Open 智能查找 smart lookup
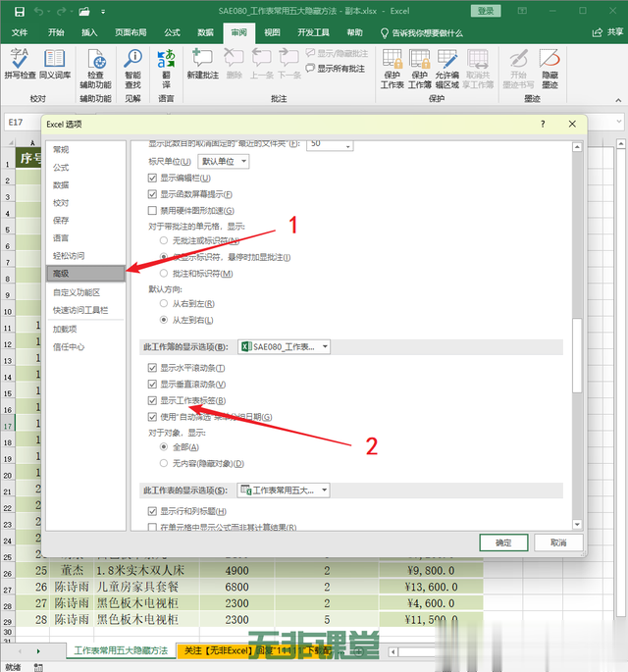Screen dimensions: 628x672 click(132, 69)
